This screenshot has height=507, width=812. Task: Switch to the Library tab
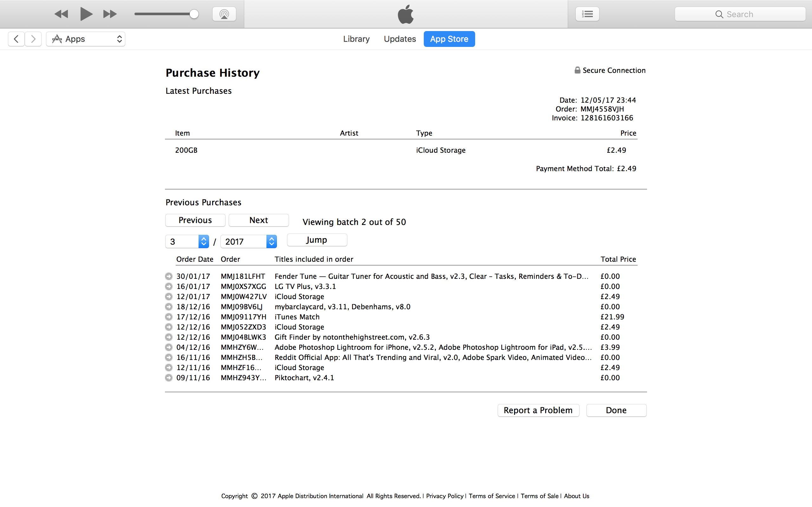[356, 39]
